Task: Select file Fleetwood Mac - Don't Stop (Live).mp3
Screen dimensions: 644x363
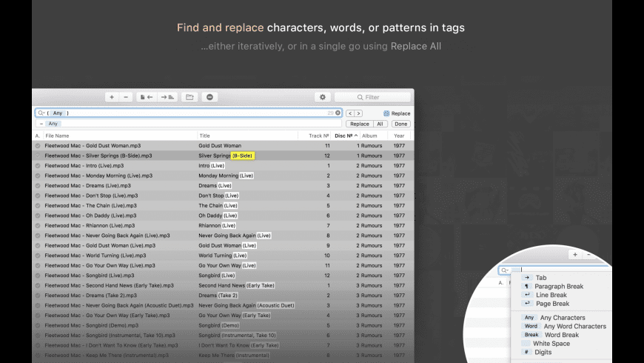Action: (x=91, y=196)
